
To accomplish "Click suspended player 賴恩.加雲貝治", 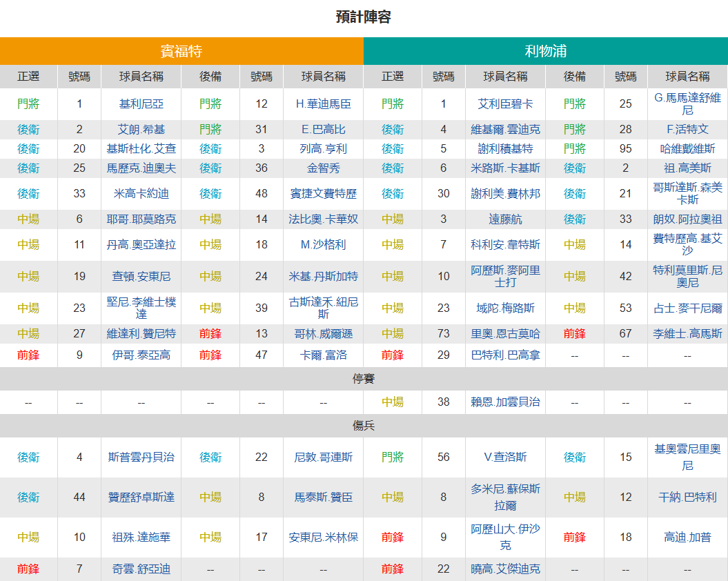I will point(506,402).
